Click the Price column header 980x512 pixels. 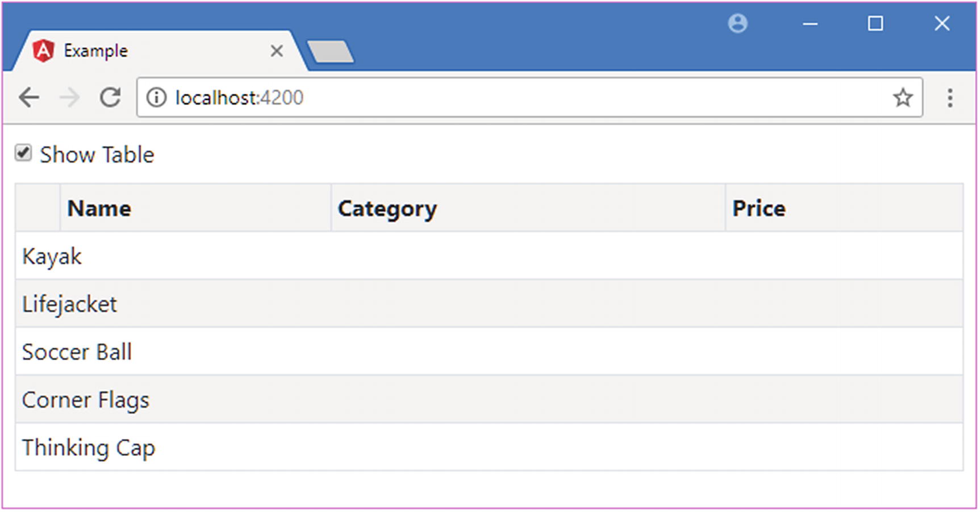(x=758, y=209)
